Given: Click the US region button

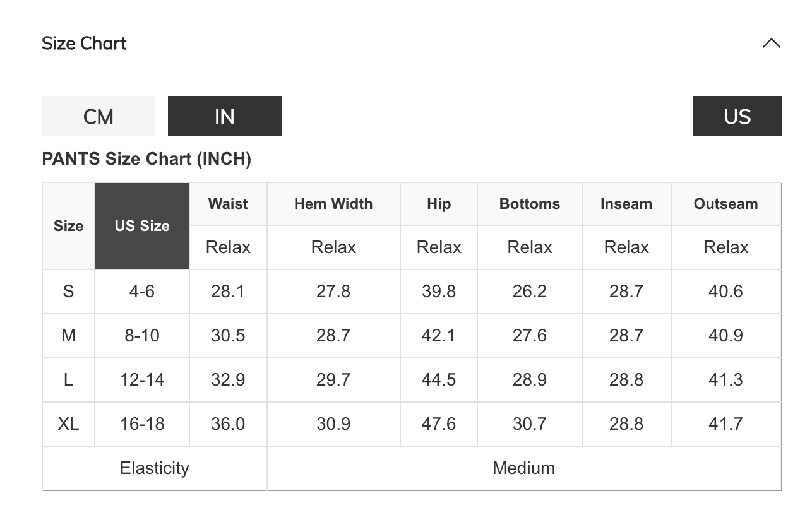Looking at the screenshot, I should tap(737, 116).
